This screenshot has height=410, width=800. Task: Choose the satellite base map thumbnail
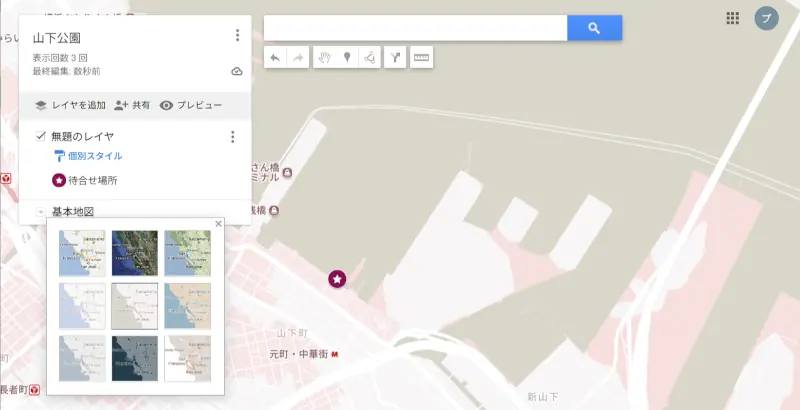tap(135, 253)
